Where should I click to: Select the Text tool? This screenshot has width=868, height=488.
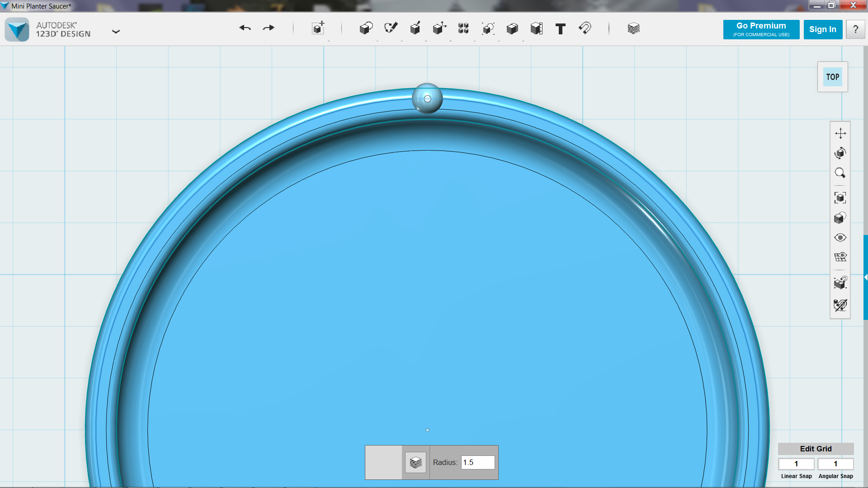click(x=561, y=29)
